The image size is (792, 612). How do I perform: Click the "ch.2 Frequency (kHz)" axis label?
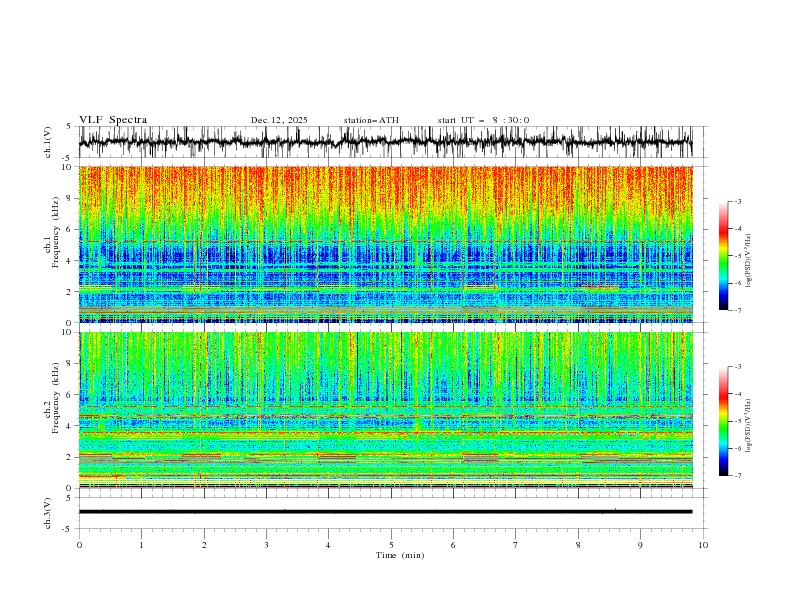point(52,398)
